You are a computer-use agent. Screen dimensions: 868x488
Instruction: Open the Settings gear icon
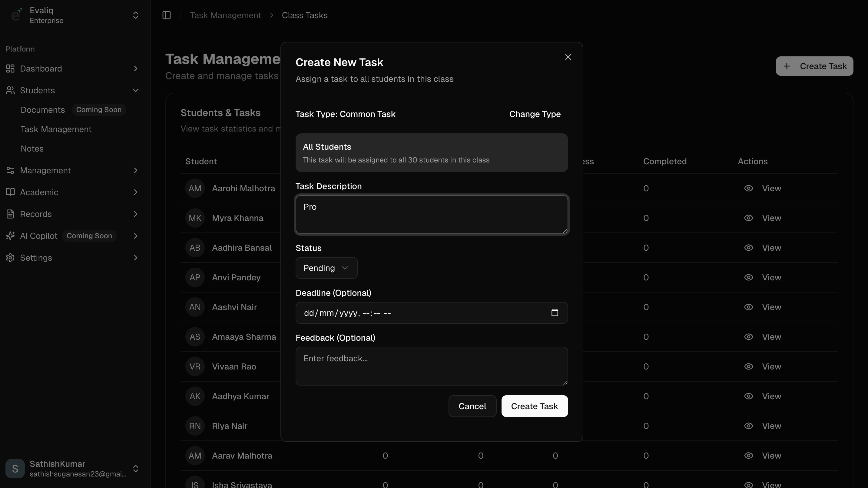tap(10, 258)
